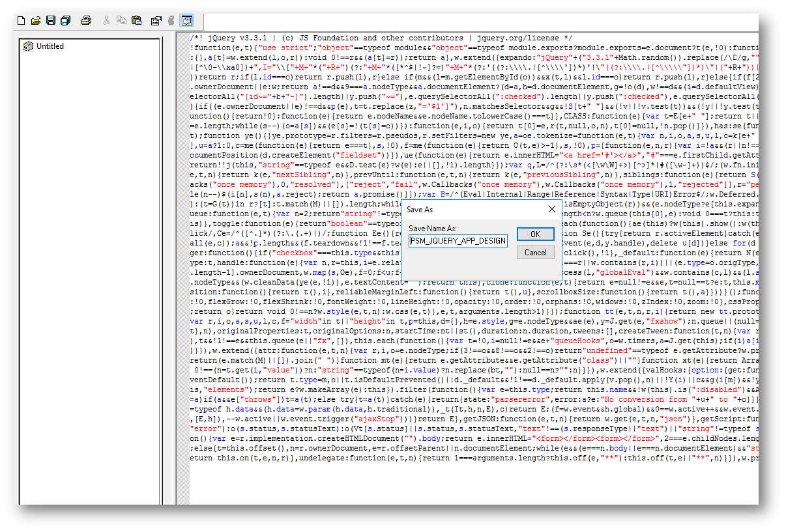
Task: Click the Cut scissors icon
Action: (x=106, y=21)
